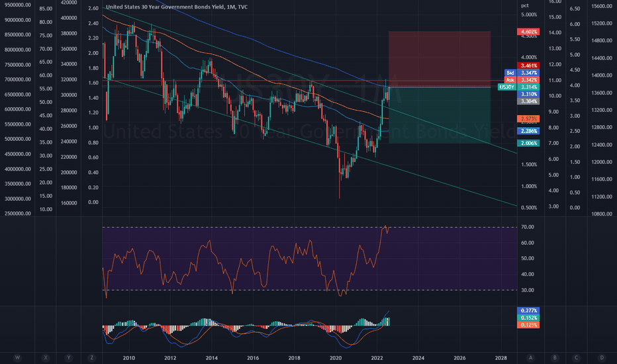
Task: Click the 2.286% blue moving average label
Action: 528,131
